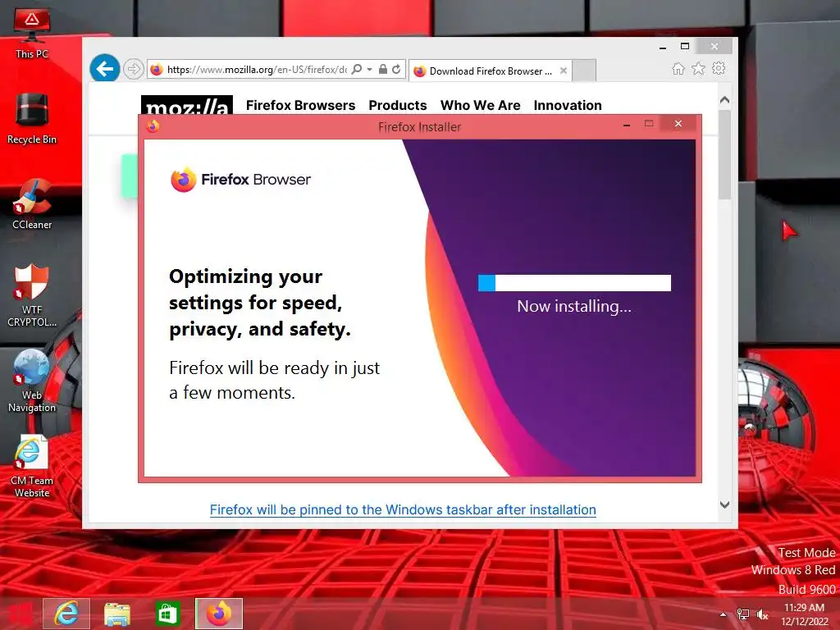The image size is (840, 630).
Task: Click the Firefox Browser logo in installer
Action: 240,180
